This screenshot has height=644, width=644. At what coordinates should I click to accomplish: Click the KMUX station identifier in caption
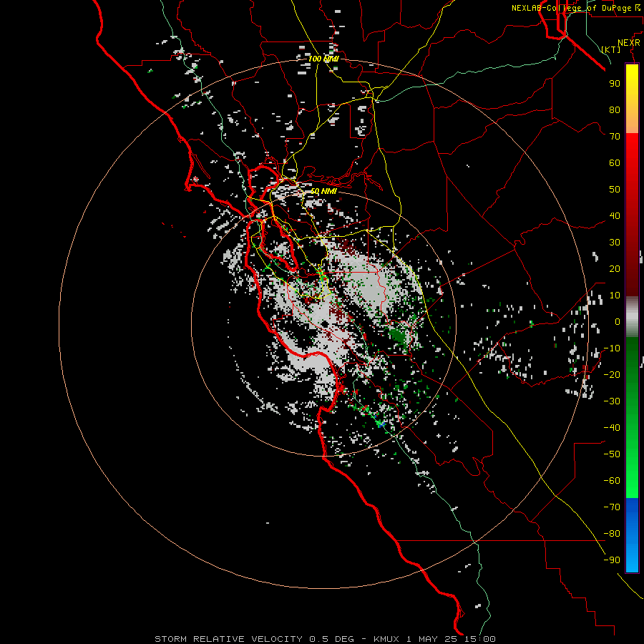[388, 639]
